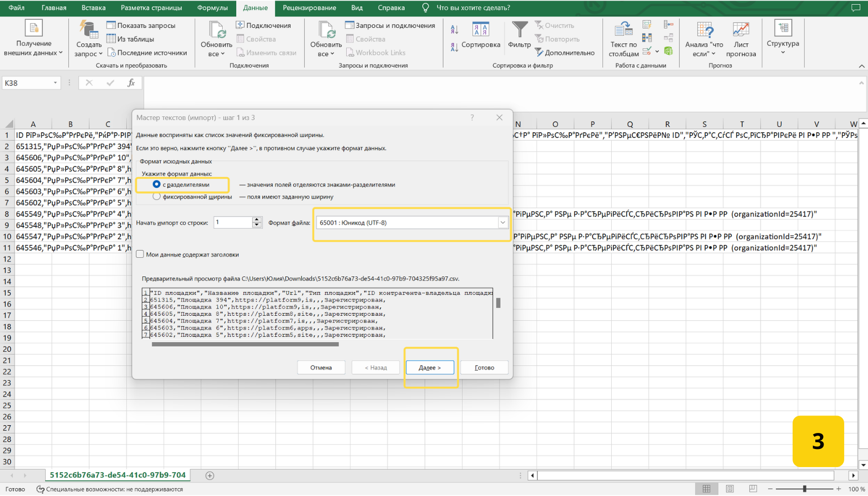The height and width of the screenshot is (496, 868).
Task: Click the Text to Columns icon
Action: tap(623, 35)
